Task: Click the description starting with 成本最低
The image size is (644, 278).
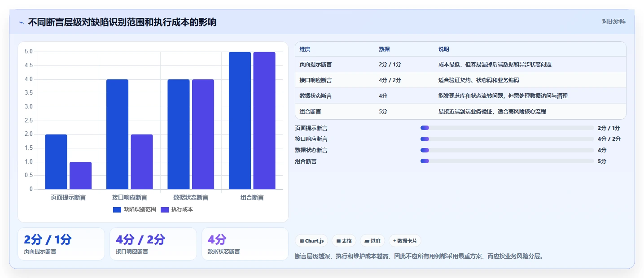Action: tap(495, 65)
